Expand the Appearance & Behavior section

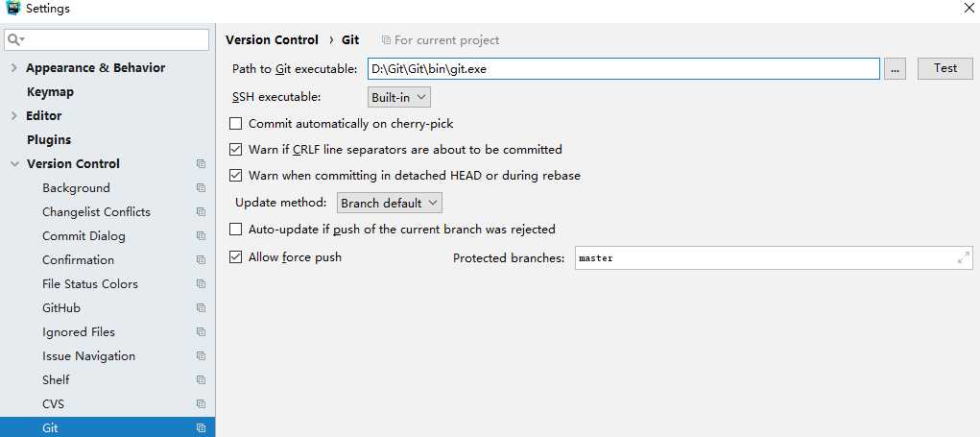click(14, 68)
